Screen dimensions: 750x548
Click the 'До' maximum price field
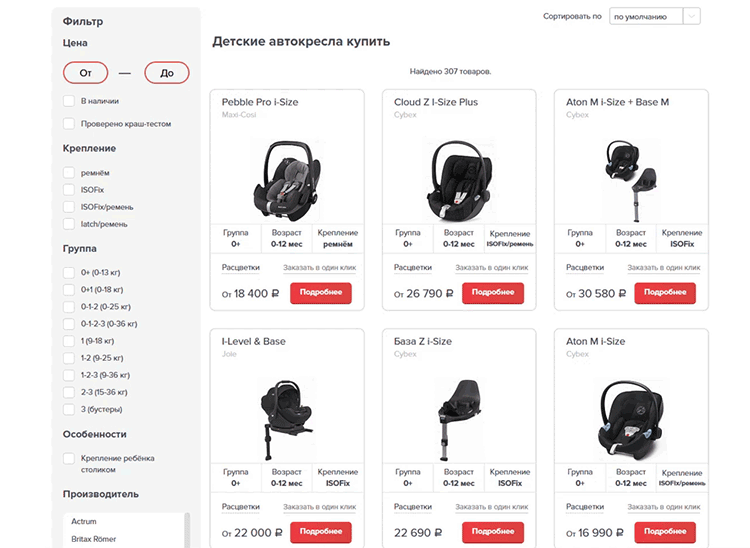(166, 73)
